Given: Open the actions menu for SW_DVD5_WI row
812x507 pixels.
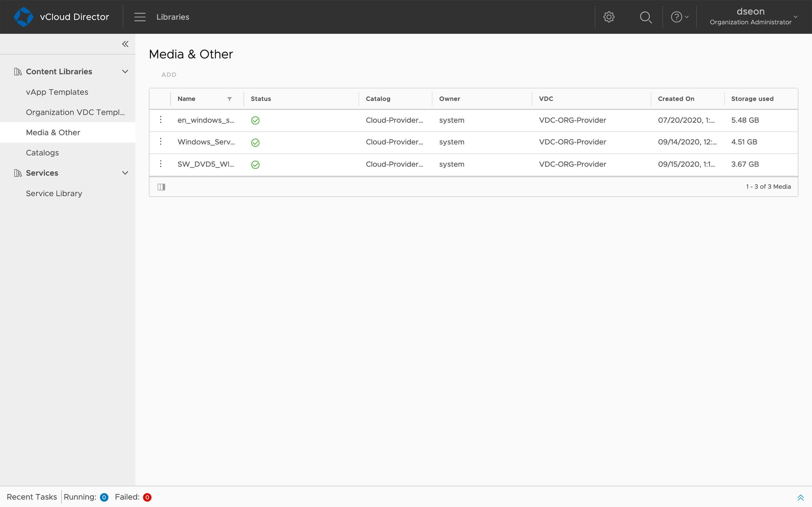Looking at the screenshot, I should point(161,164).
